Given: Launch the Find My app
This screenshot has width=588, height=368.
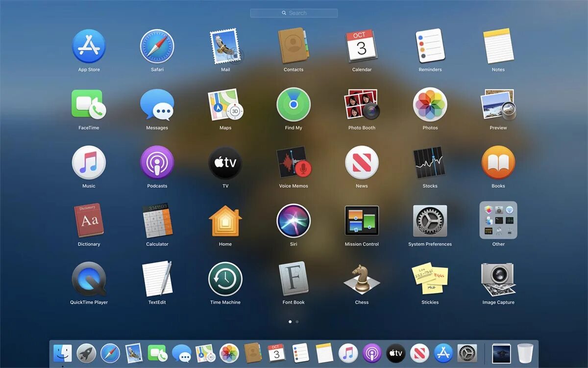Looking at the screenshot, I should (x=293, y=105).
